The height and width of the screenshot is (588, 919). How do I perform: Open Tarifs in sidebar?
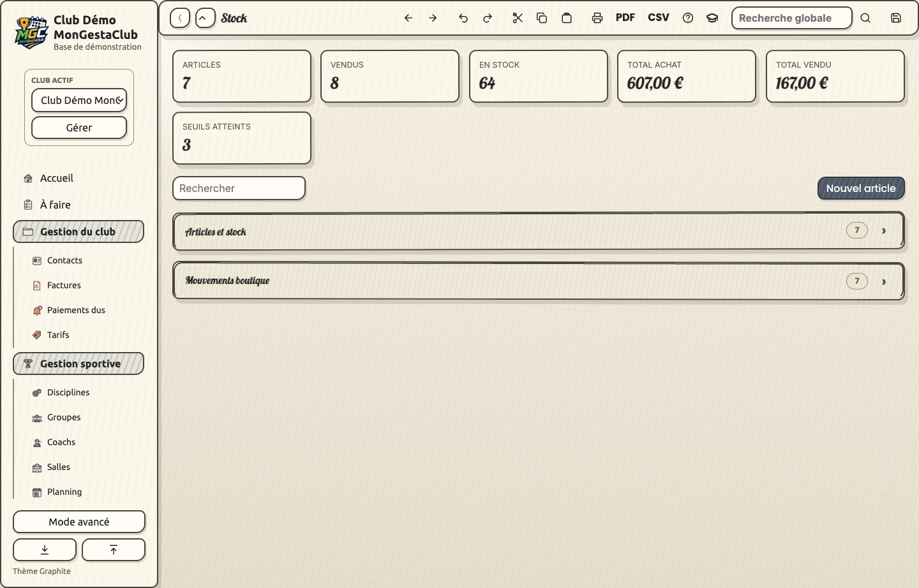(51, 335)
